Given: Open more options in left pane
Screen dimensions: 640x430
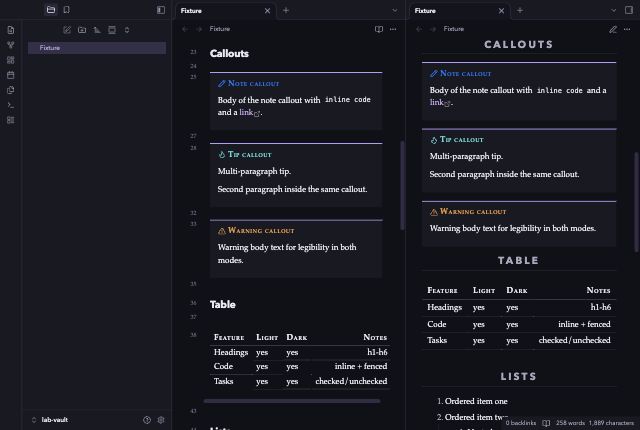Looking at the screenshot, I should click(x=393, y=29).
